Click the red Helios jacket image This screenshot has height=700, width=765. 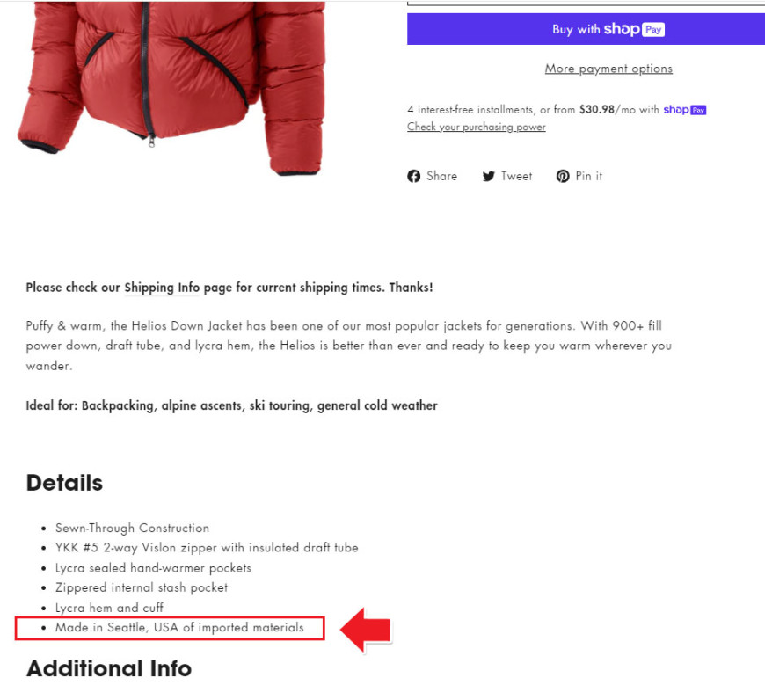pos(171,87)
